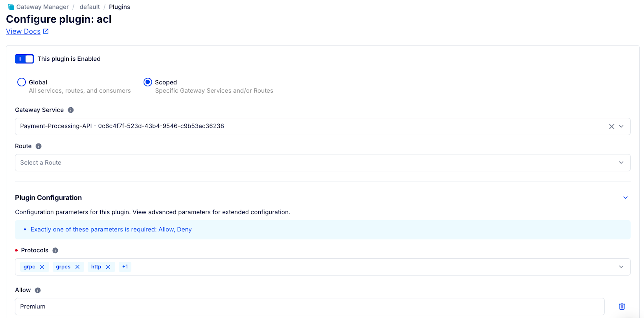The height and width of the screenshot is (318, 644).
Task: Click the info icon next to Route
Action: click(38, 146)
